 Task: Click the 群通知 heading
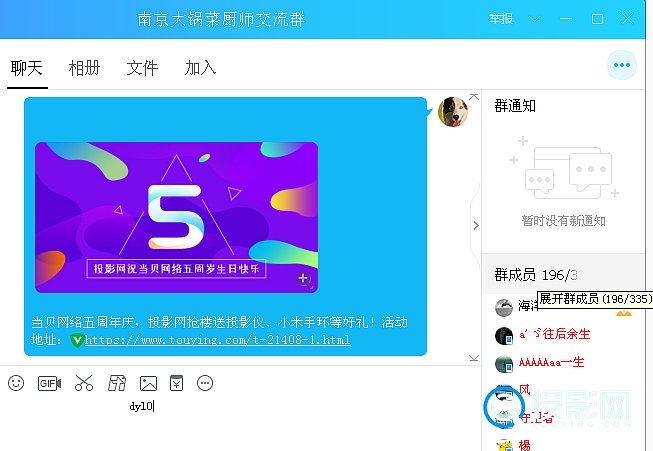tap(515, 106)
